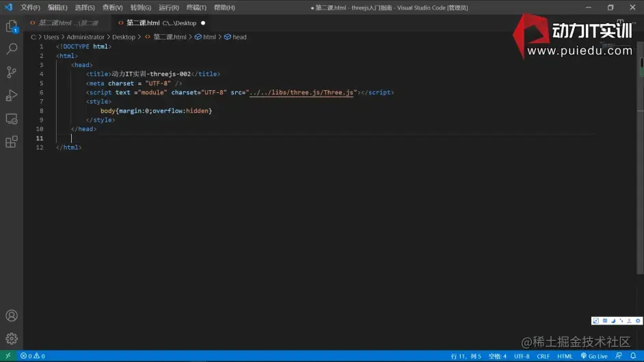Click the remote window indicator in status bar
This screenshot has width=644, height=362.
point(8,356)
